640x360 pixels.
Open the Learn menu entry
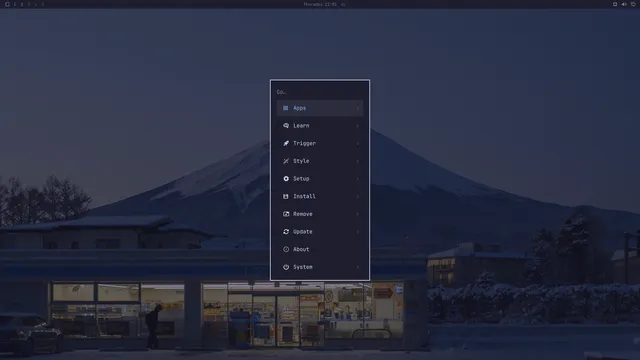tap(320, 126)
